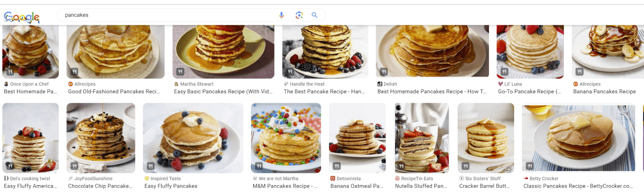Image resolution: width=644 pixels, height=194 pixels.
Task: Click the RecipeTin Eats favicon
Action: [x=398, y=178]
